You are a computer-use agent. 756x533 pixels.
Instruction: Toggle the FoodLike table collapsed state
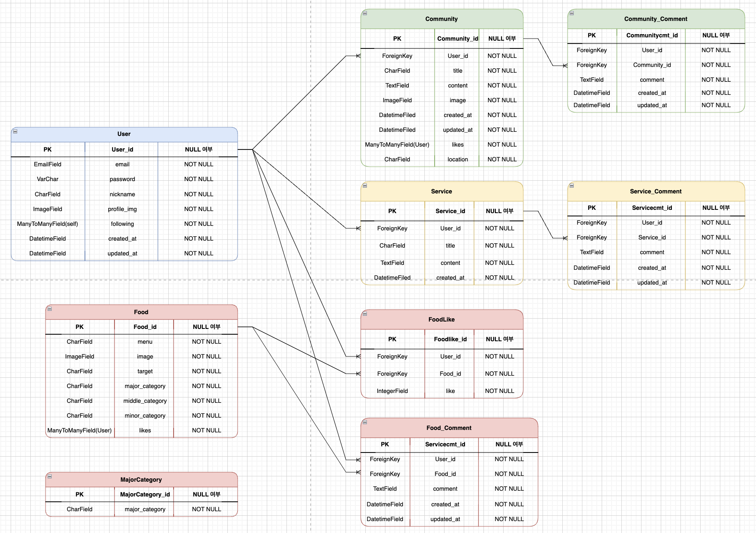(366, 313)
